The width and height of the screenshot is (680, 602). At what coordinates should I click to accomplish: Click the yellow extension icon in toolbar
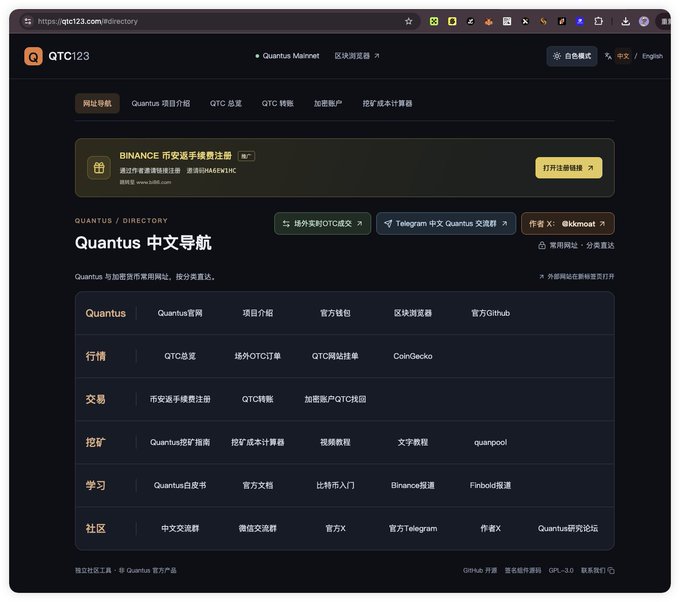(x=452, y=21)
